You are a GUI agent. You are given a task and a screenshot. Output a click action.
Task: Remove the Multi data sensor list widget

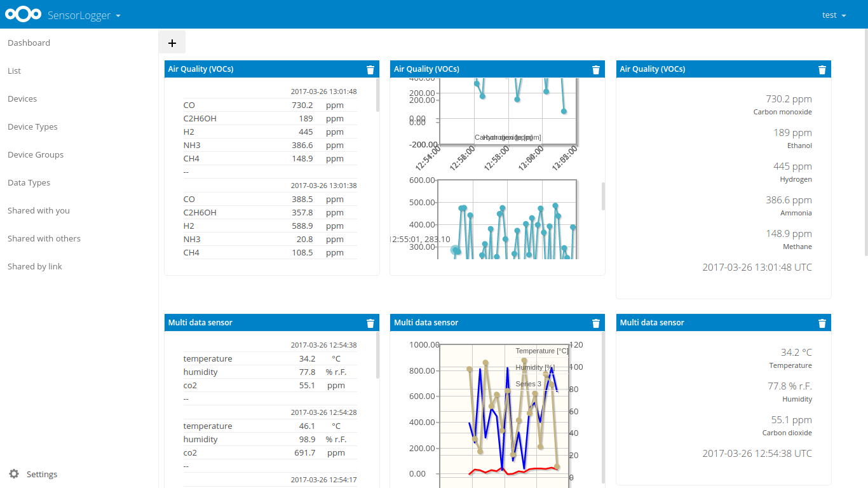[370, 323]
